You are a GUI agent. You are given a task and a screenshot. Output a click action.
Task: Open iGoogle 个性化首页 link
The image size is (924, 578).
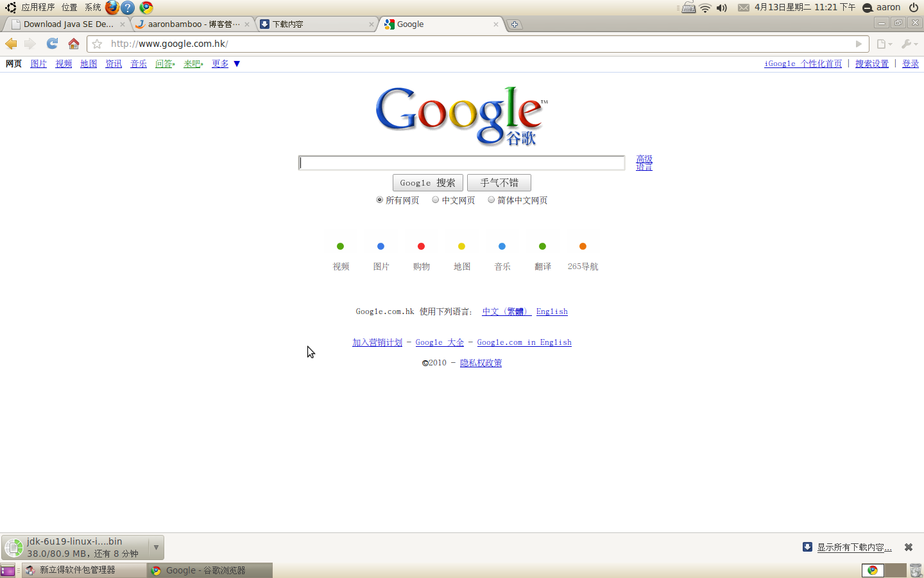(803, 64)
